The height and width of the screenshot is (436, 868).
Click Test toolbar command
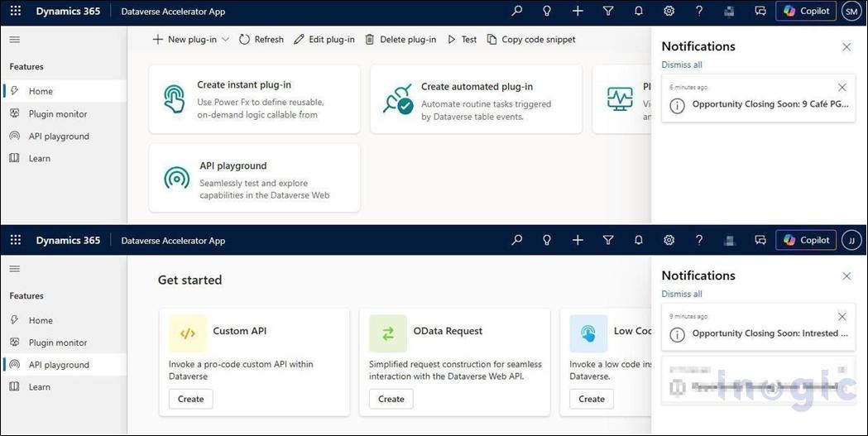click(463, 40)
